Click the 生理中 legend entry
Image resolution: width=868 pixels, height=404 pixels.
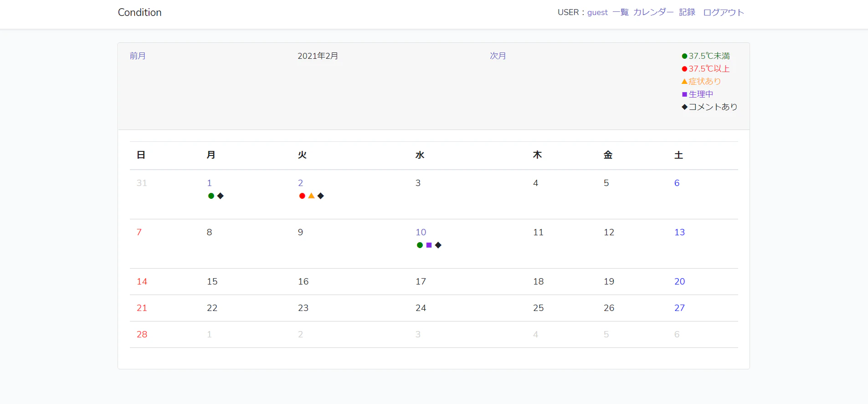tap(697, 94)
